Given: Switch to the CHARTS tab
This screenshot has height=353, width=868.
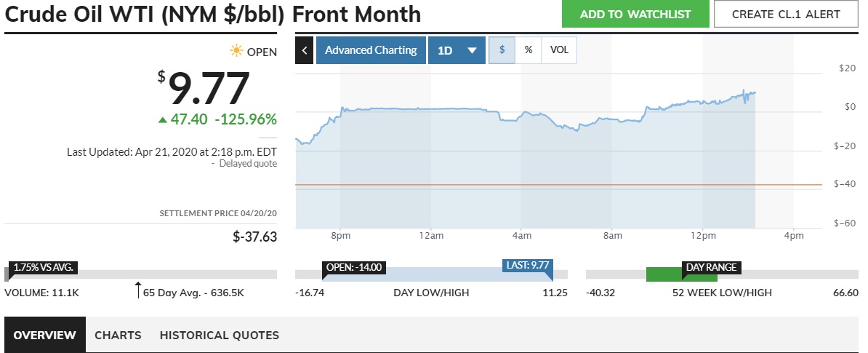Looking at the screenshot, I should click(x=118, y=335).
